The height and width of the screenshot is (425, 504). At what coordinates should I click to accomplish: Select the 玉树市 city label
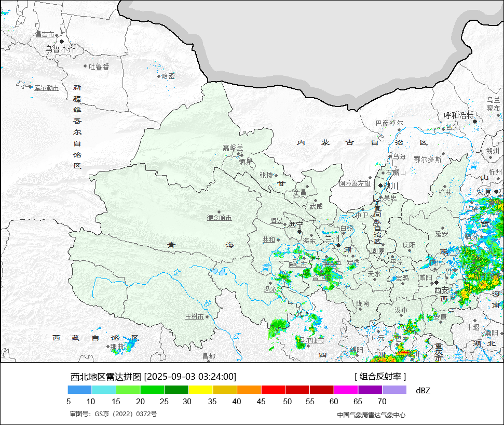[195, 316]
